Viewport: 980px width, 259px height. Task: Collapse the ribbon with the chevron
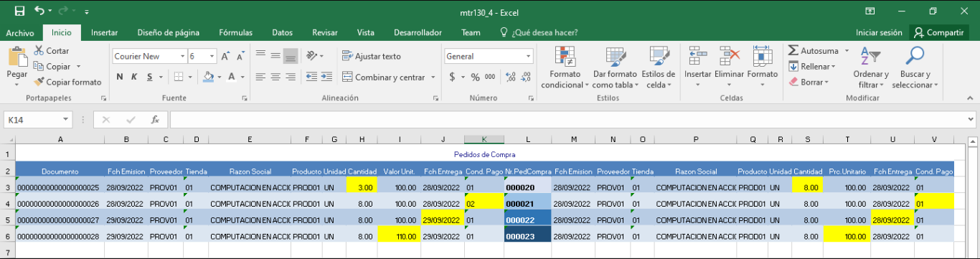tap(971, 98)
